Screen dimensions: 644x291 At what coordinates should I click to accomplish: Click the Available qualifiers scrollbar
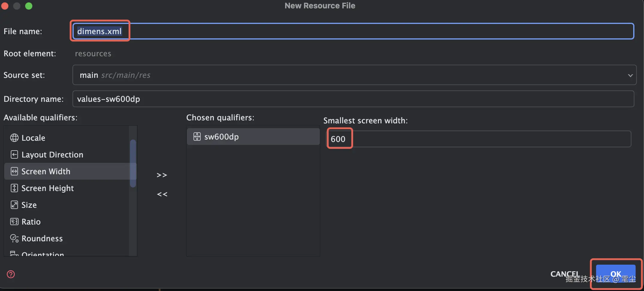click(x=133, y=163)
